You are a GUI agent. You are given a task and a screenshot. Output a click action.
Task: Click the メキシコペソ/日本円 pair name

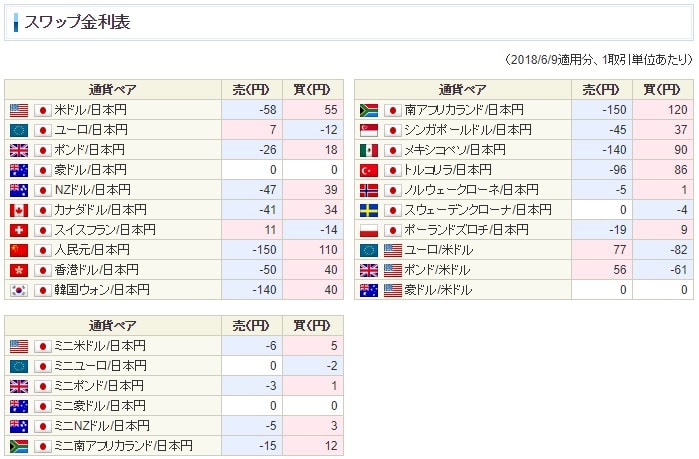(x=455, y=150)
